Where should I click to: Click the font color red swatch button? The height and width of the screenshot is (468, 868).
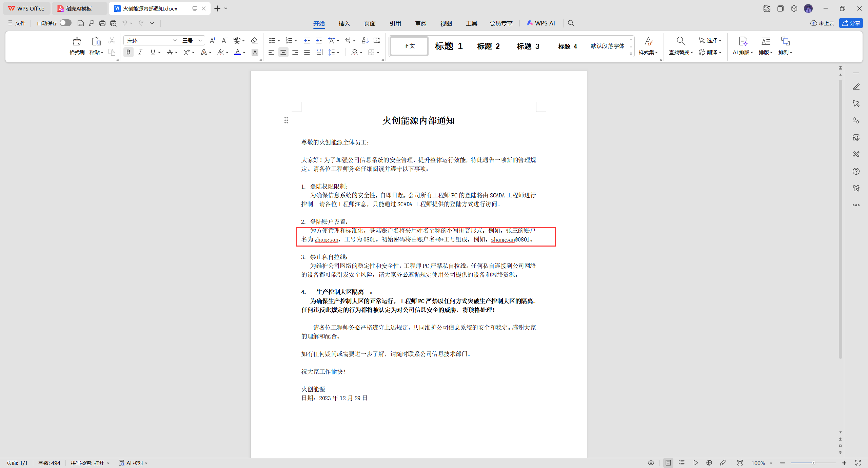pyautogui.click(x=237, y=52)
